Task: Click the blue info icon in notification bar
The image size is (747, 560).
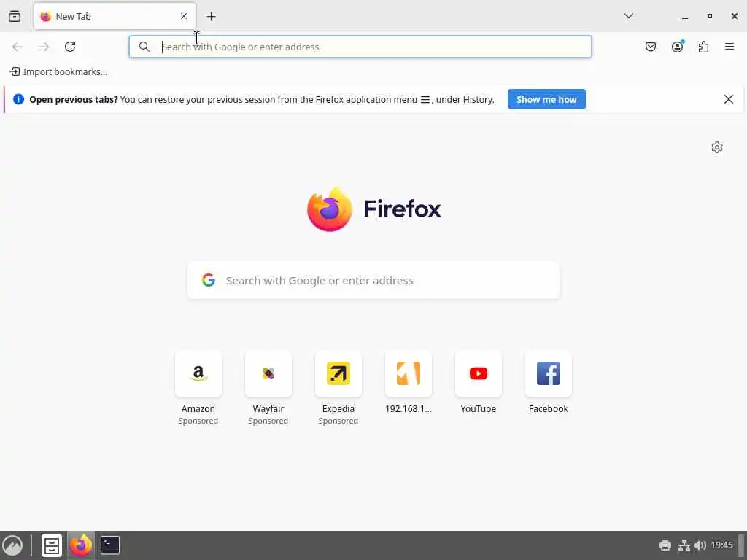Action: 18,99
